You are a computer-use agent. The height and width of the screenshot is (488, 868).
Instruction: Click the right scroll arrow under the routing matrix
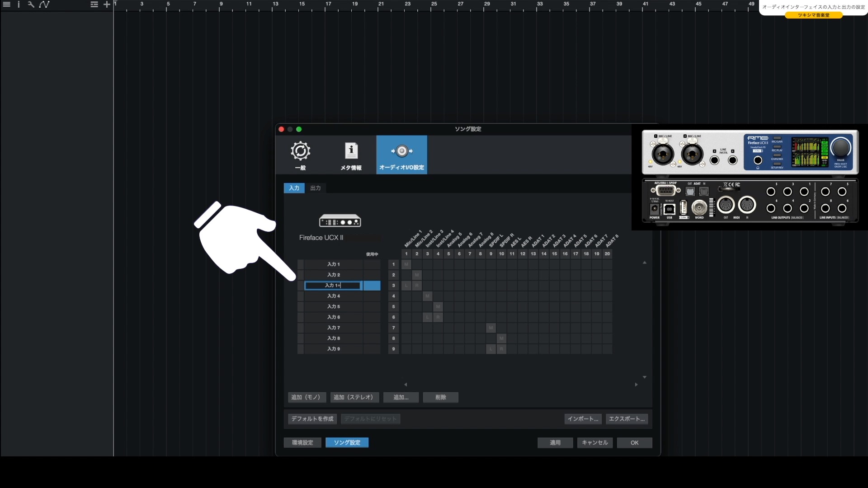637,384
